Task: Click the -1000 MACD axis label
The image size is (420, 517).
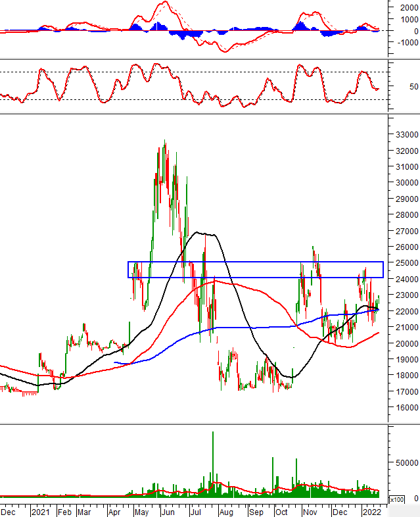Action: click(x=408, y=43)
